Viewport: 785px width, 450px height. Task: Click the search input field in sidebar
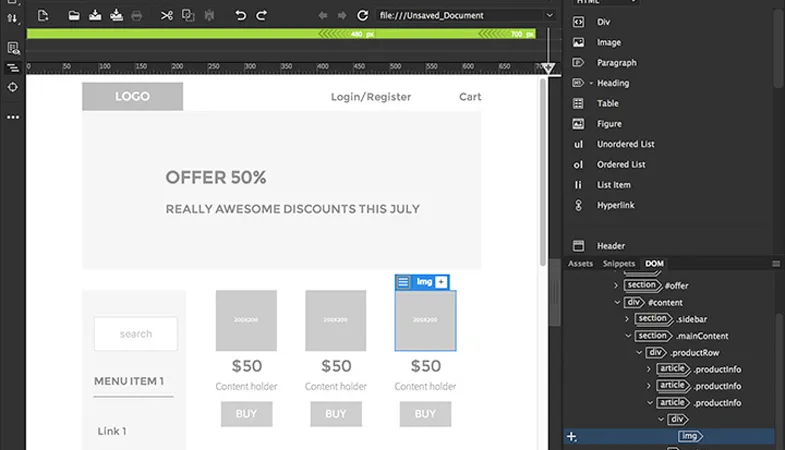coord(135,334)
